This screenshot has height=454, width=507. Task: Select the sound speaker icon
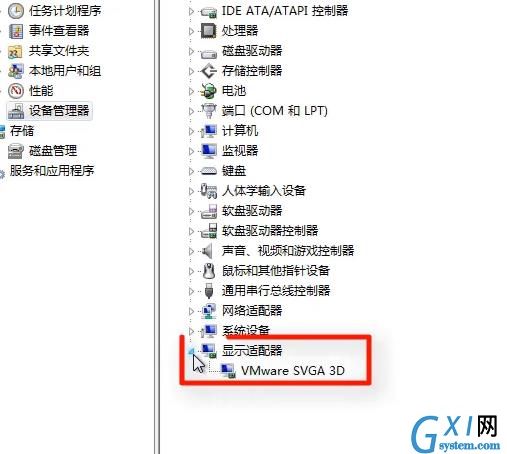[207, 251]
